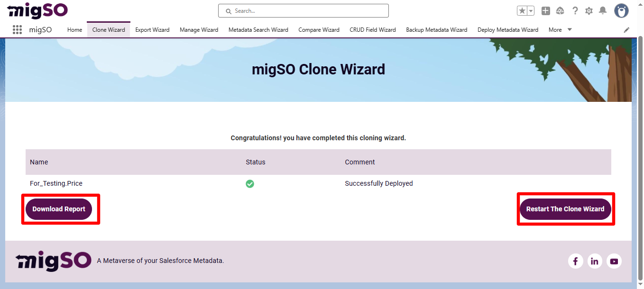Open the Export Wizard tab
Viewport: 644px width, 289px height.
tap(152, 30)
